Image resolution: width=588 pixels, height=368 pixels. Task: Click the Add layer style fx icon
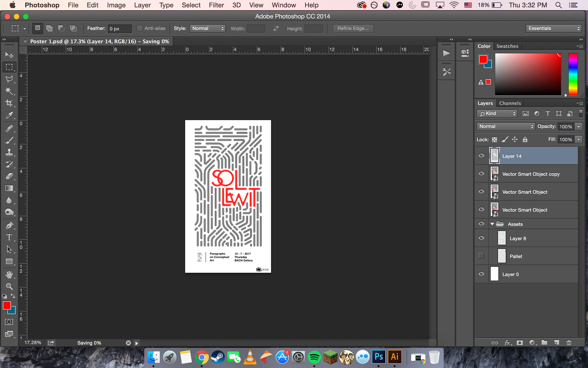(x=508, y=343)
